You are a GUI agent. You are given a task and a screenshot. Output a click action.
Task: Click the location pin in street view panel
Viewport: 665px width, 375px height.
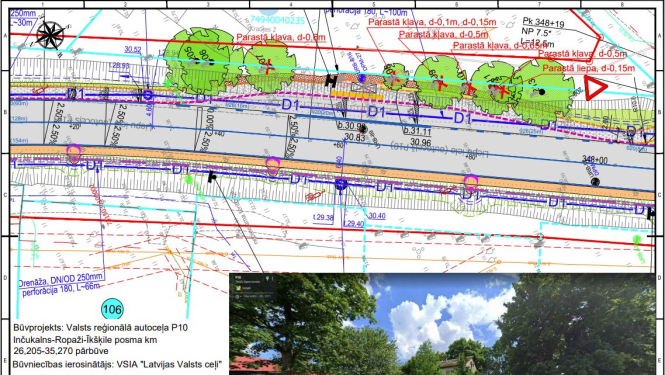click(267, 279)
